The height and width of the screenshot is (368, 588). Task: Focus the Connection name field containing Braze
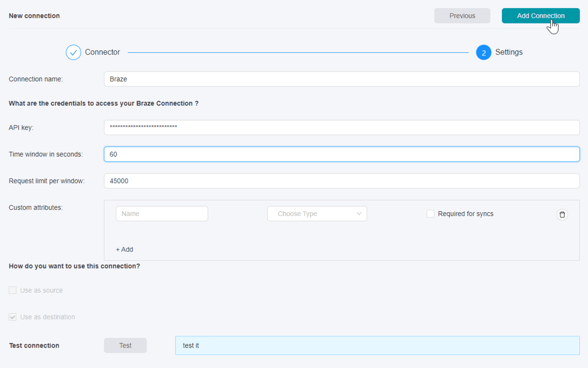pyautogui.click(x=341, y=79)
